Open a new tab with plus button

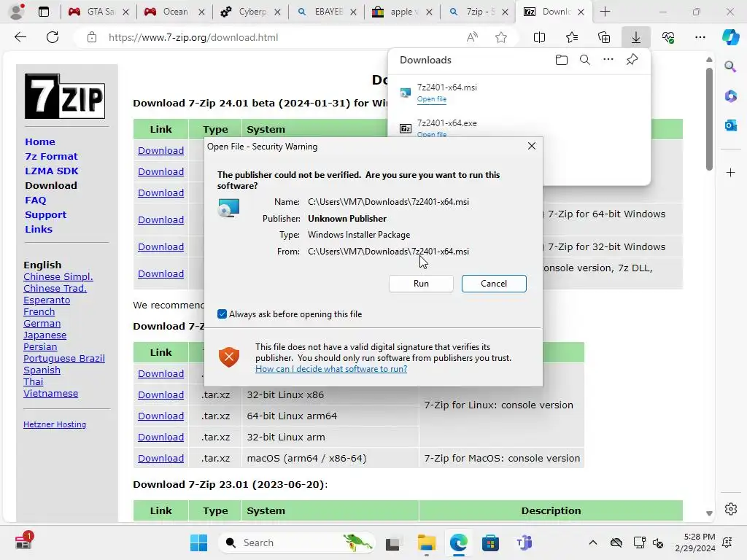[605, 12]
